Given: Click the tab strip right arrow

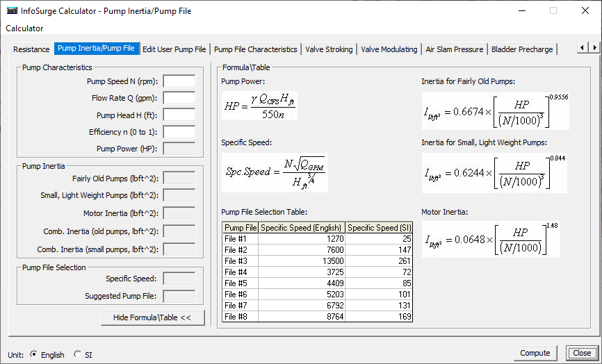Looking at the screenshot, I should tap(594, 47).
